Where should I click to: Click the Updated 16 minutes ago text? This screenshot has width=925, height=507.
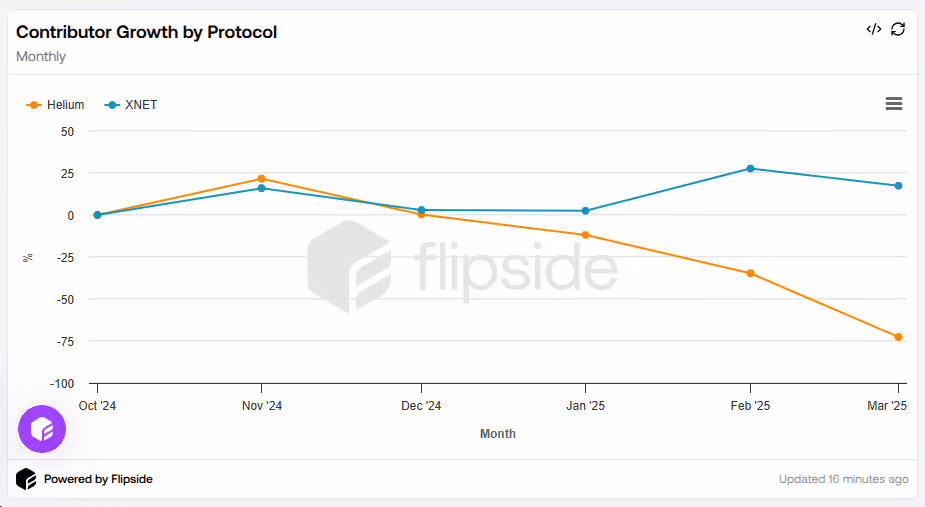point(844,479)
